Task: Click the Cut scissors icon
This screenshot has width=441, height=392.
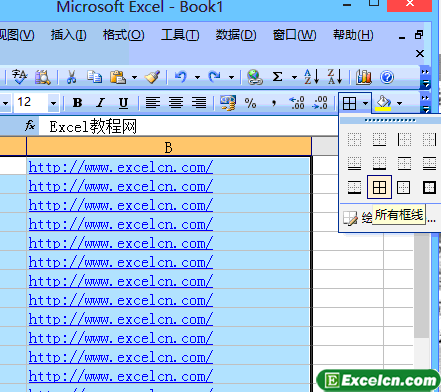Action: 71,77
